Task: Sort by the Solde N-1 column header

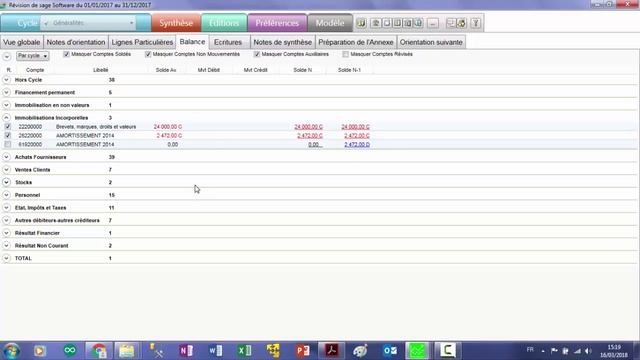Action: (x=349, y=70)
